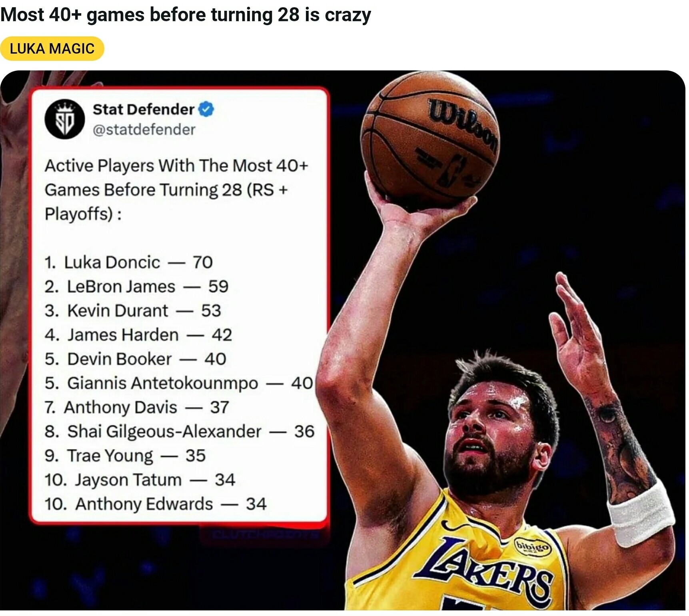
Task: Click the LUKA MAGIC flair tag
Action: tap(52, 49)
